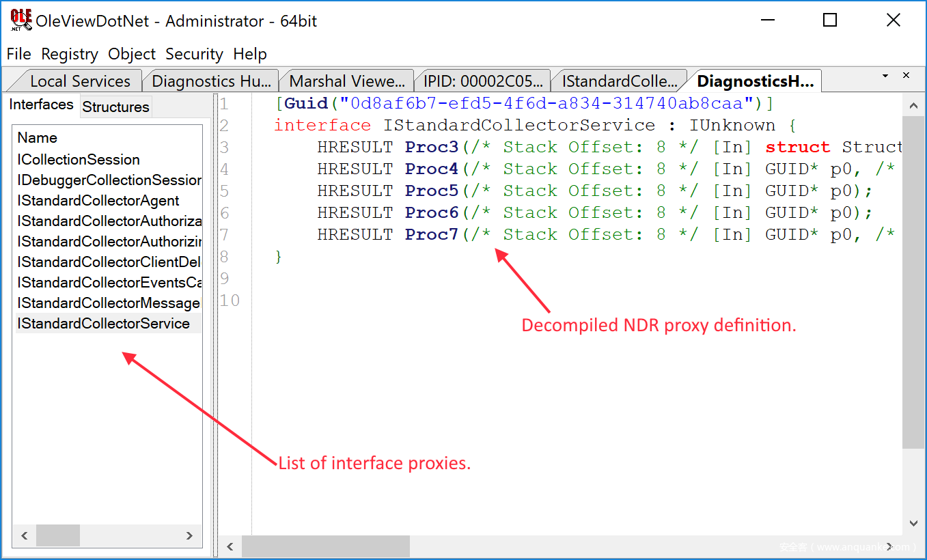This screenshot has width=927, height=560.
Task: Switch to the Structures tab
Action: (x=115, y=107)
